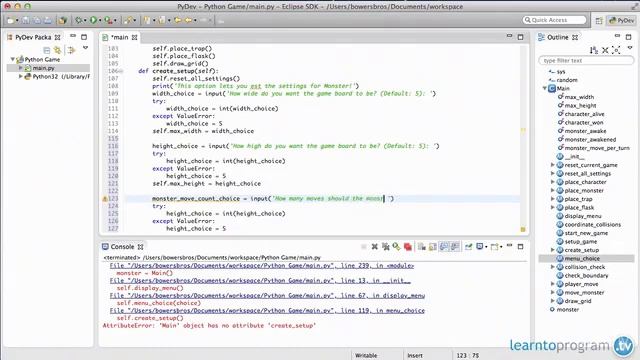Click the Save toolbar icon
Image resolution: width=640 pixels, height=360 pixels.
click(x=26, y=20)
